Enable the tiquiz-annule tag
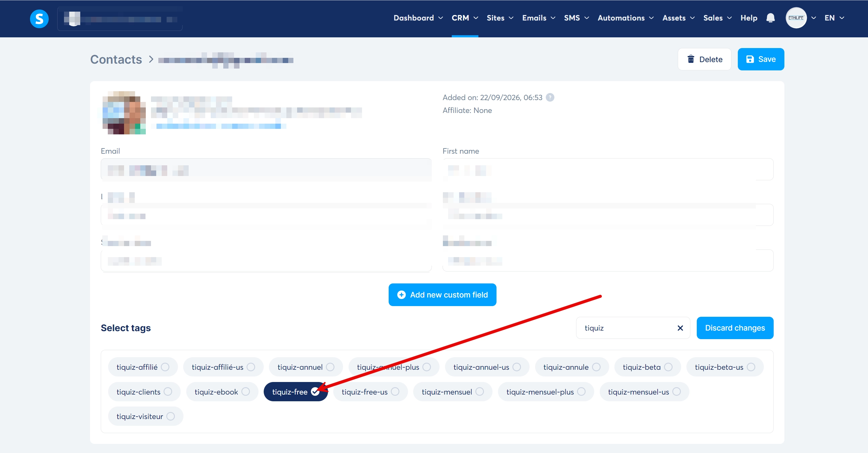The height and width of the screenshot is (453, 868). point(572,367)
